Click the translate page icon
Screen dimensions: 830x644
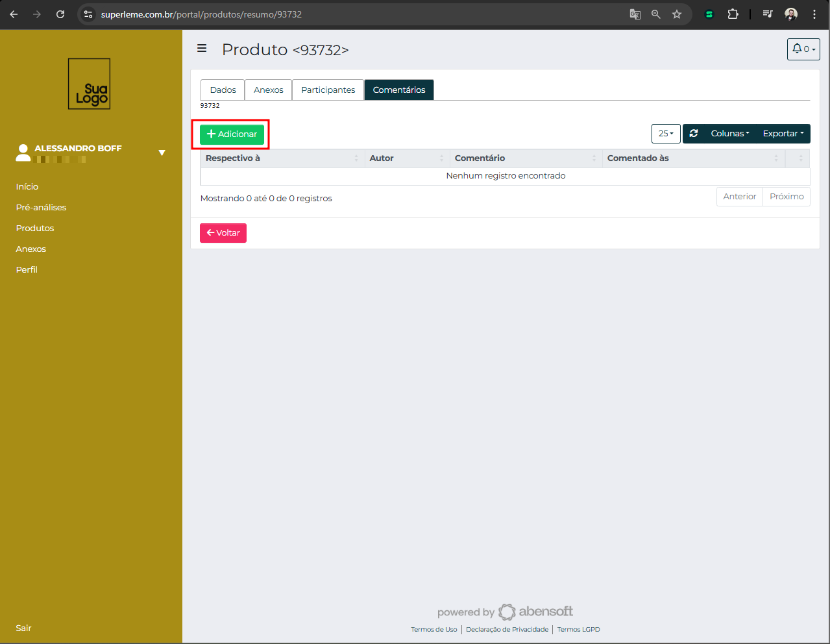pos(635,14)
